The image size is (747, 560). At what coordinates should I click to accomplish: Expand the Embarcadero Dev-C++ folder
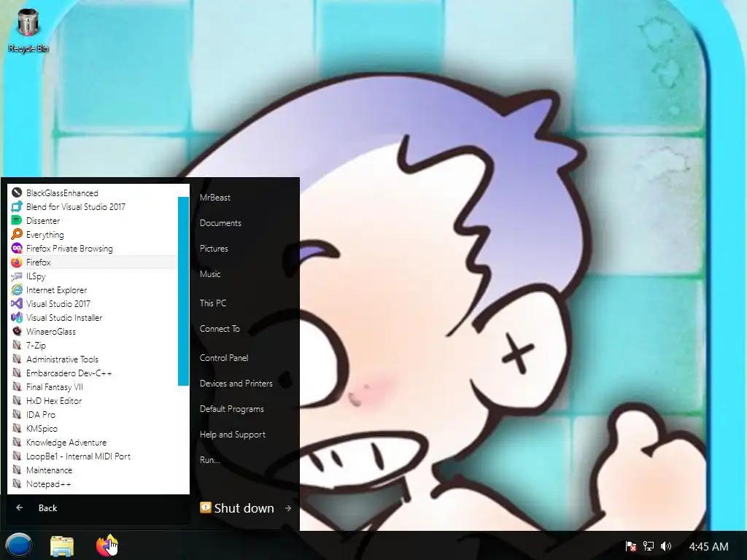93,373
